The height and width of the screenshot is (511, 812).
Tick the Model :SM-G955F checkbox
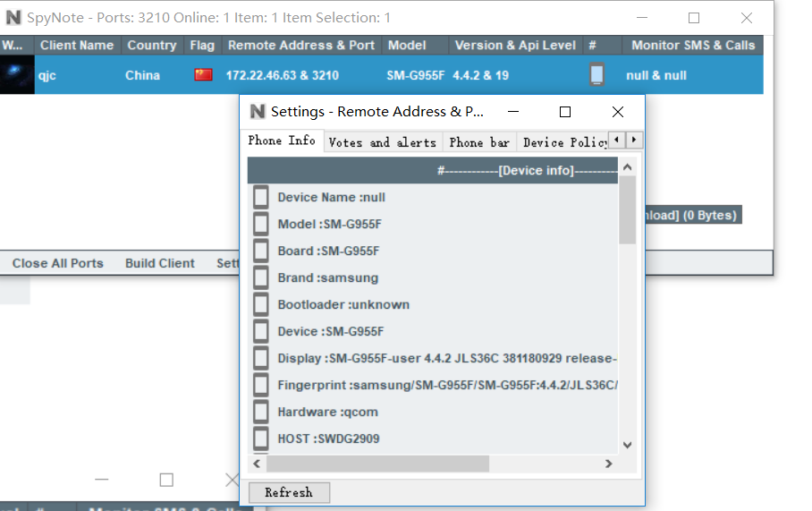coord(261,224)
